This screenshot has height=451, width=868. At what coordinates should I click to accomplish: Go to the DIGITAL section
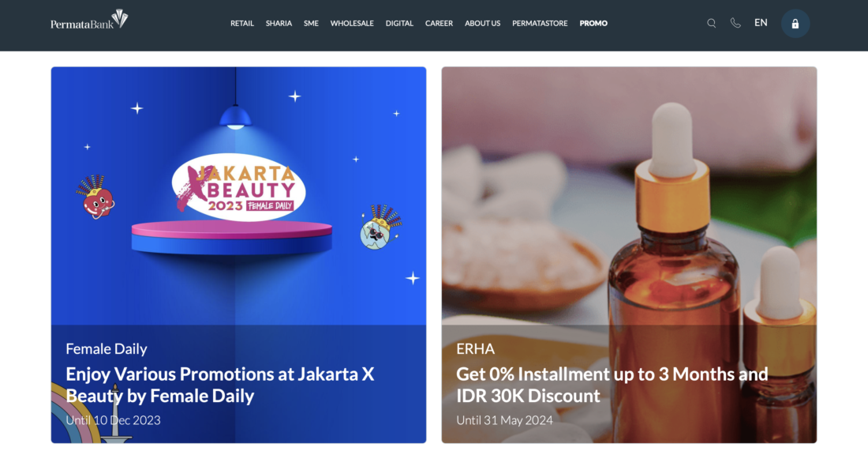coord(399,23)
